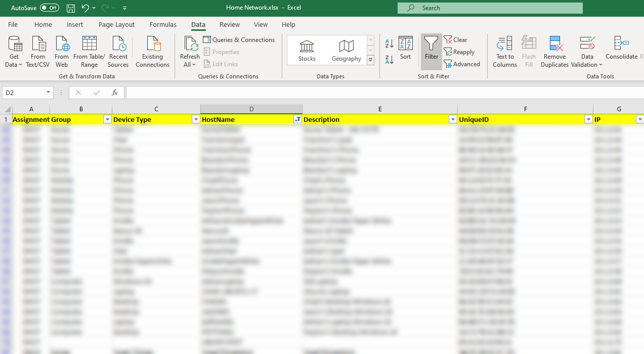Click Sort A to Z icon
644x354 pixels.
point(390,44)
